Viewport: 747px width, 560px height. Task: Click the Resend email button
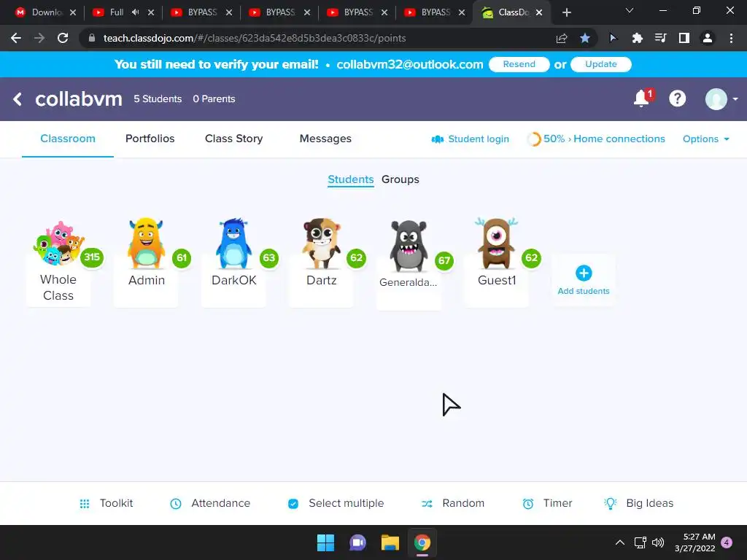519,64
